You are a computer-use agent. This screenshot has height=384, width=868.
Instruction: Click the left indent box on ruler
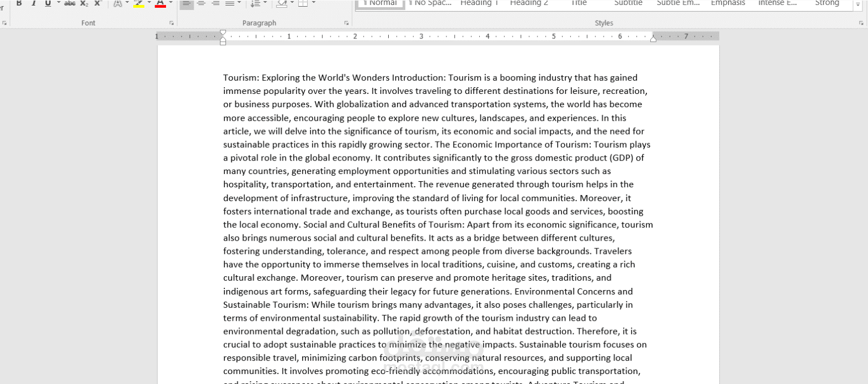click(x=223, y=43)
